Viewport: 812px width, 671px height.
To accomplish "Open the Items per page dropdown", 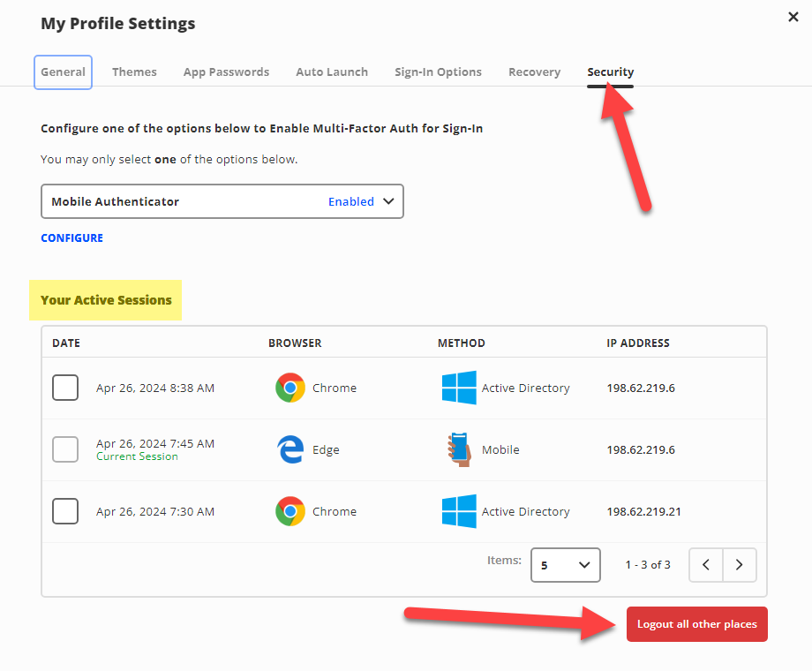I will [x=565, y=565].
